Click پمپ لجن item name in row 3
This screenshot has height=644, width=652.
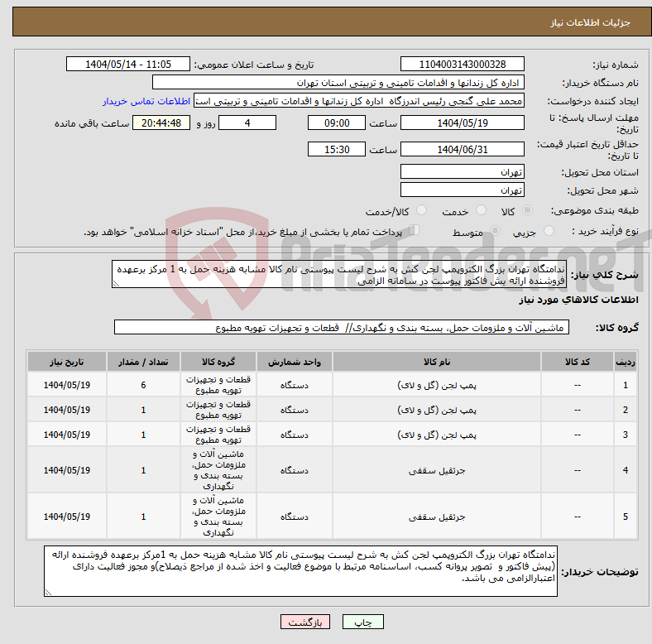point(437,435)
